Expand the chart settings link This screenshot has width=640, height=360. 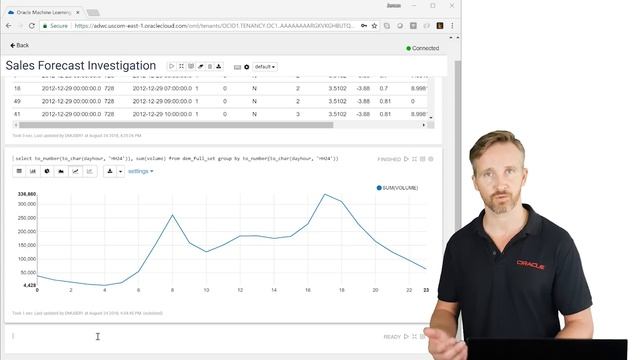[x=140, y=171]
